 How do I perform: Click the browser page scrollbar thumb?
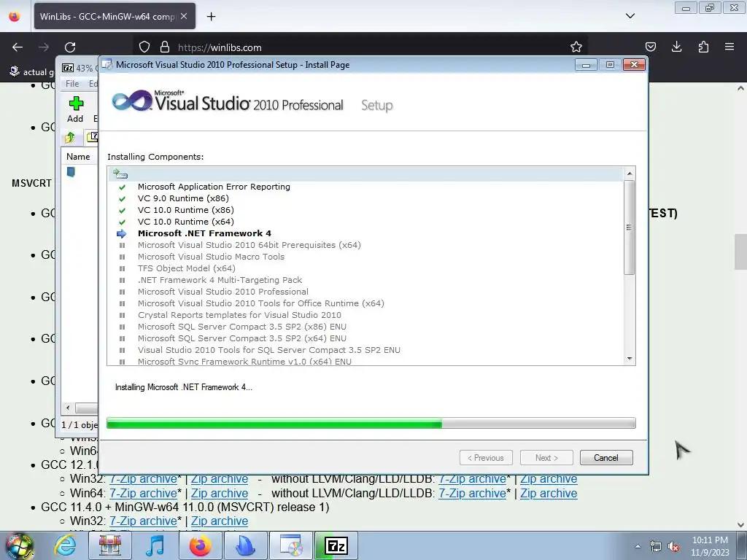tap(740, 252)
